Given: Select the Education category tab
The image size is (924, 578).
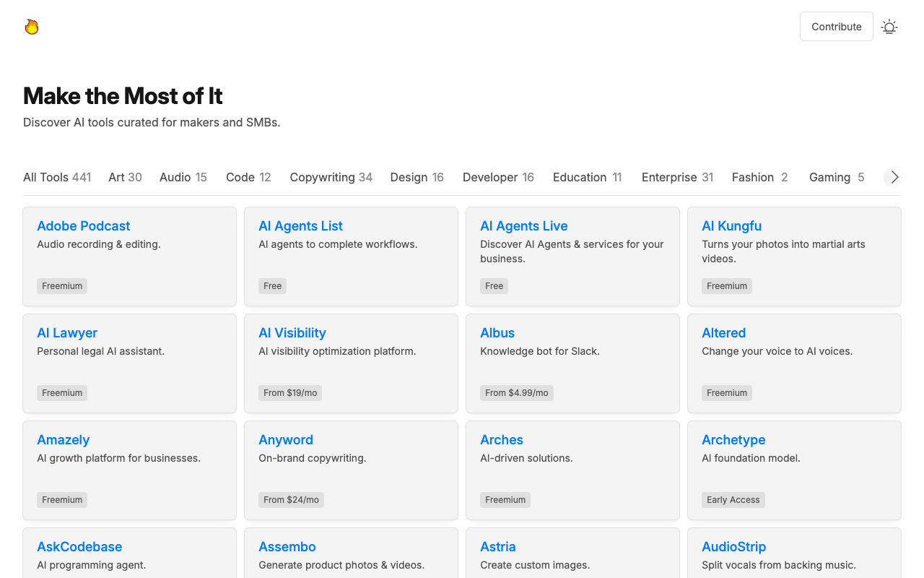Looking at the screenshot, I should click(588, 177).
